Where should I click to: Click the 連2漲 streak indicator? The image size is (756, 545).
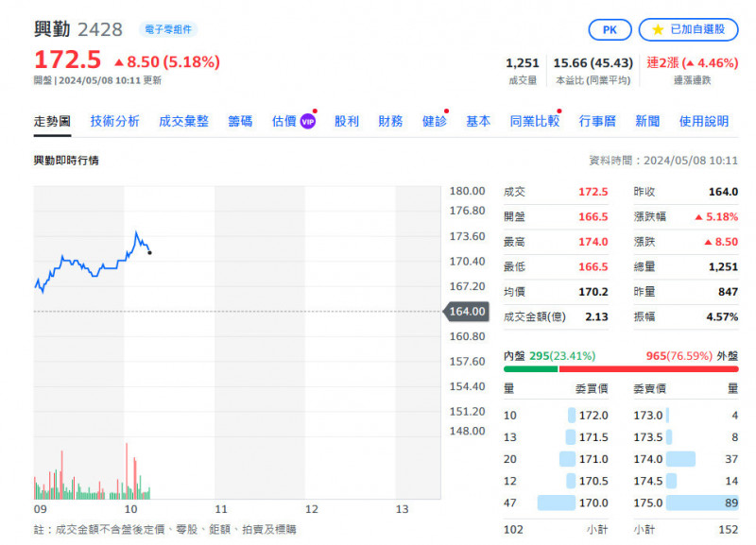coord(692,63)
